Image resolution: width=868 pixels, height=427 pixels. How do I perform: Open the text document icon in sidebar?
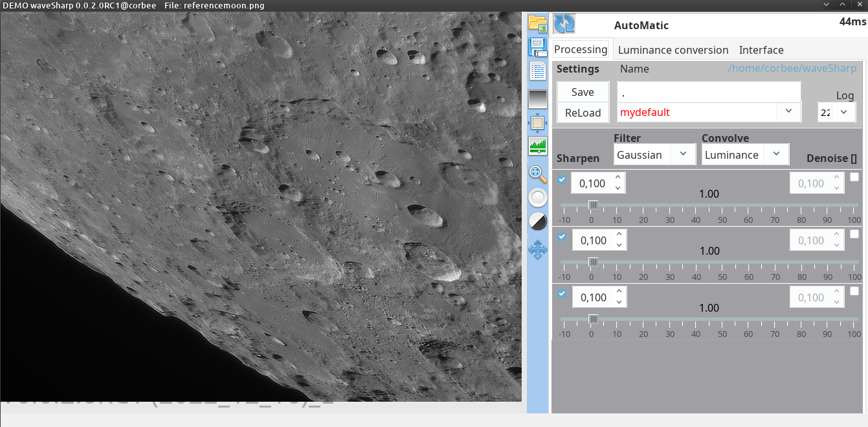click(537, 71)
